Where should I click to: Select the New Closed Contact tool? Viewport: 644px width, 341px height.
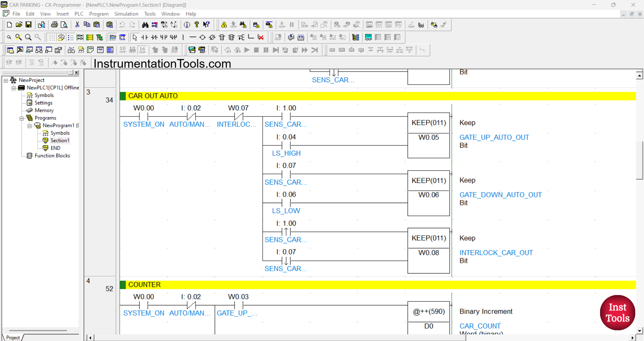[x=154, y=37]
